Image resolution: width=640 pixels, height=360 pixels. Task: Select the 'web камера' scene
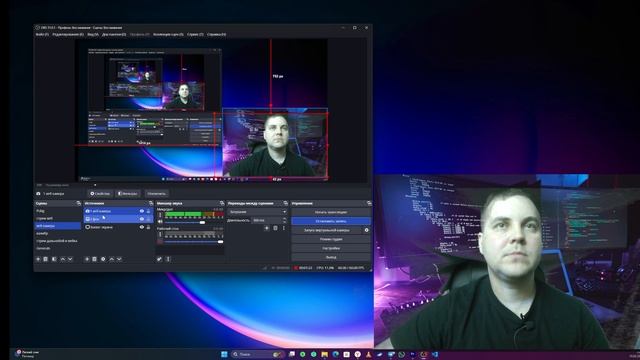point(58,226)
